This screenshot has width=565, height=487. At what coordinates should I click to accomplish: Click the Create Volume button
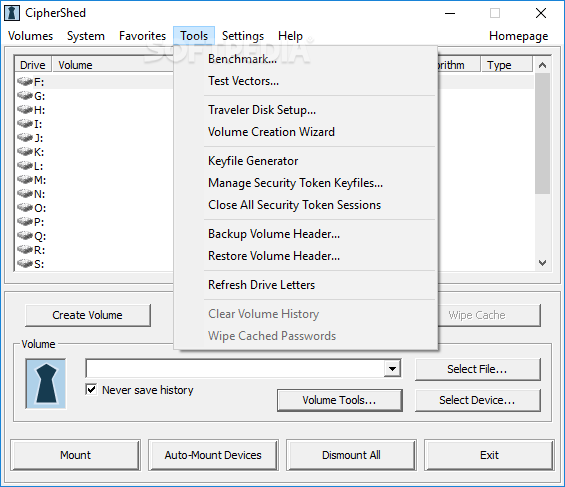click(88, 315)
